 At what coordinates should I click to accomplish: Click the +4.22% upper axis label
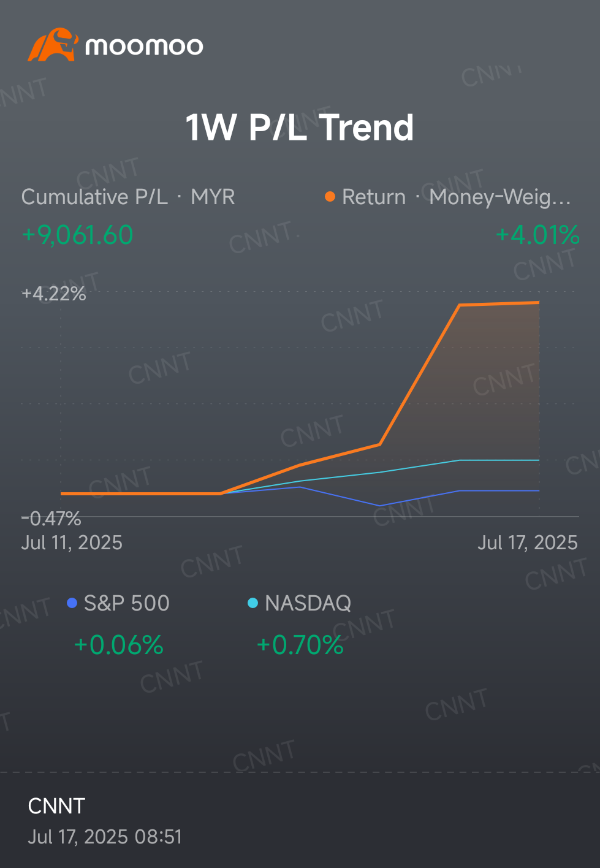[x=54, y=294]
